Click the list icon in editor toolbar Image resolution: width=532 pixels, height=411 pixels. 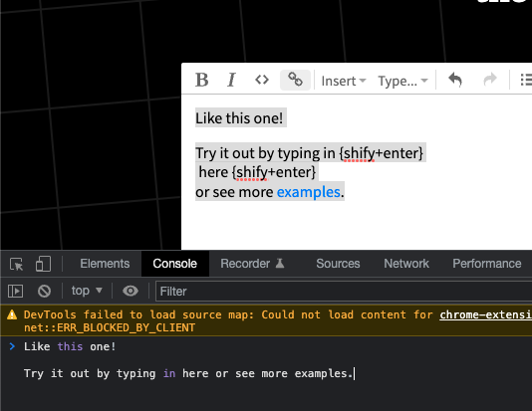526,81
